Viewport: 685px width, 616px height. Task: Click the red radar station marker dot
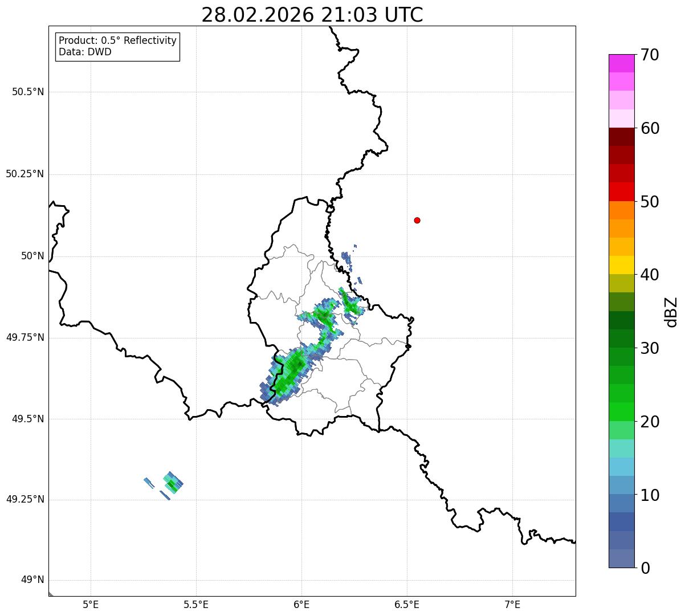417,220
